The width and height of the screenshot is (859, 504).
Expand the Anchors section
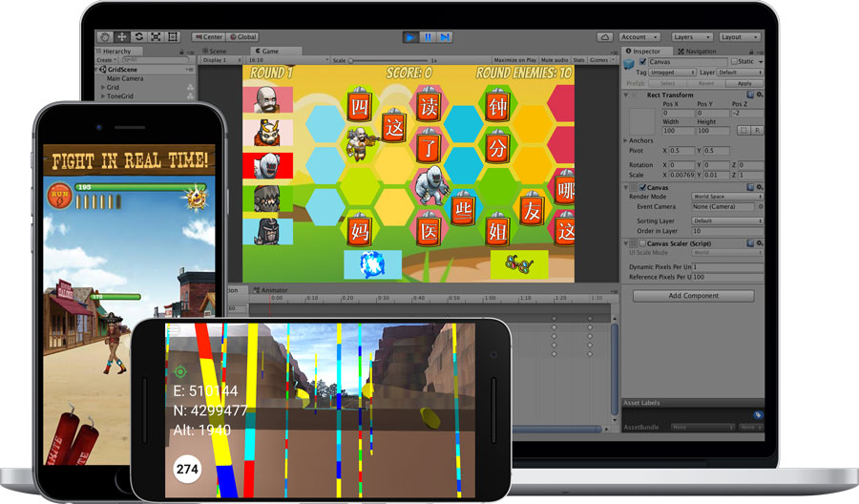tap(625, 140)
